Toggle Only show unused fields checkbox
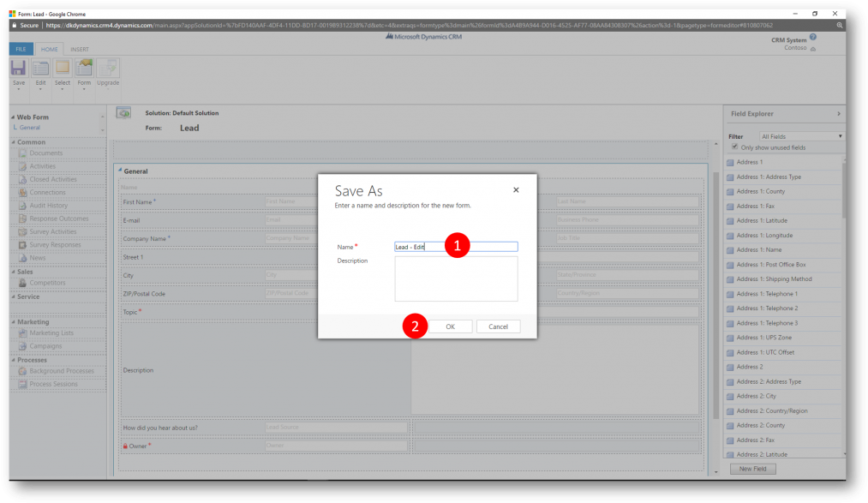 pyautogui.click(x=734, y=147)
